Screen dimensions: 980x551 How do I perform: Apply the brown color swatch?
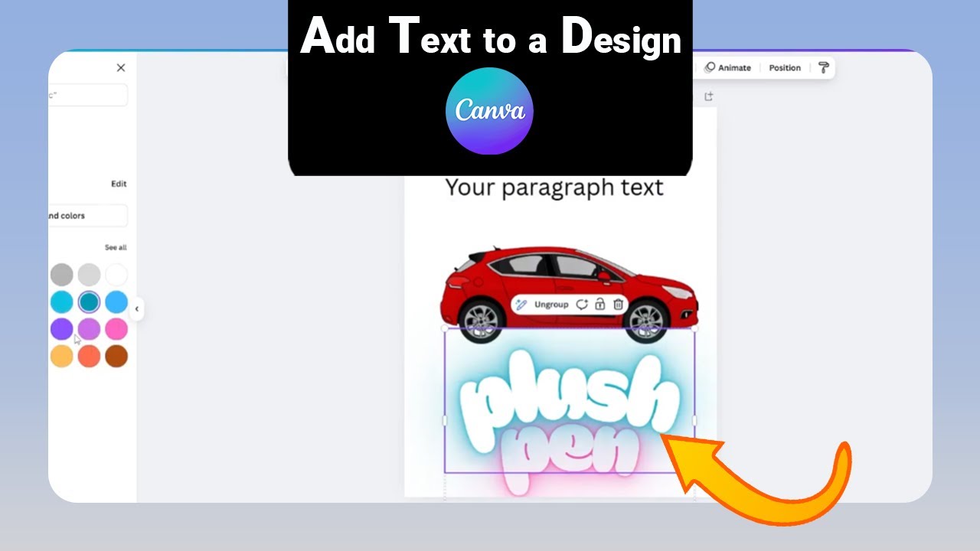click(x=116, y=356)
